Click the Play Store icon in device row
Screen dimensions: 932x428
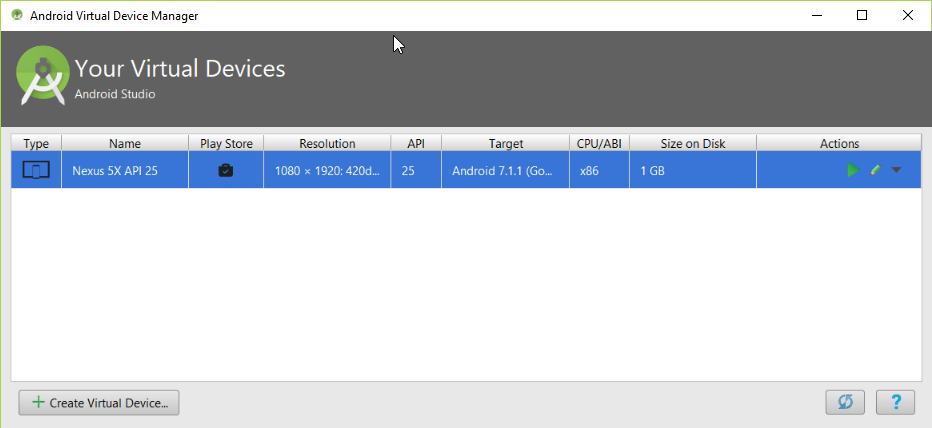[x=226, y=171]
